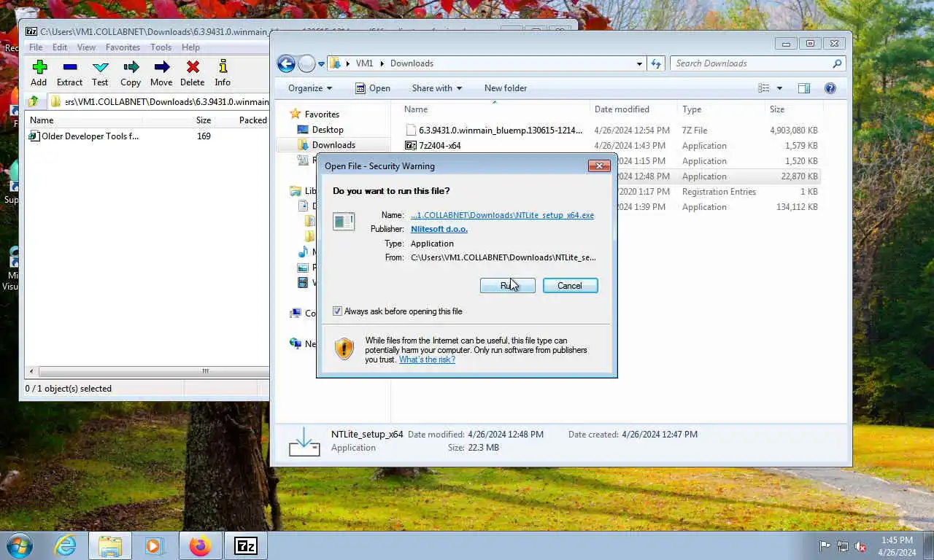Open Windows Explorer from the taskbar
This screenshot has height=560, width=934.
pos(110,545)
